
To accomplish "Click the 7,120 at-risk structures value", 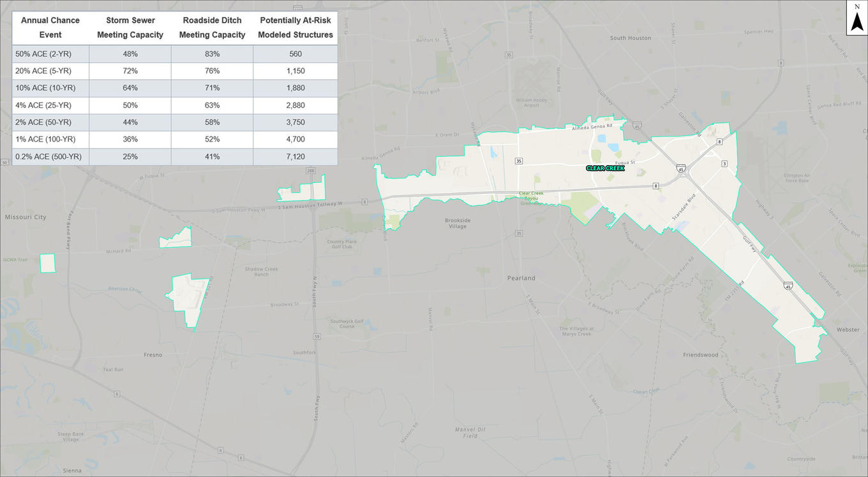I will (296, 156).
